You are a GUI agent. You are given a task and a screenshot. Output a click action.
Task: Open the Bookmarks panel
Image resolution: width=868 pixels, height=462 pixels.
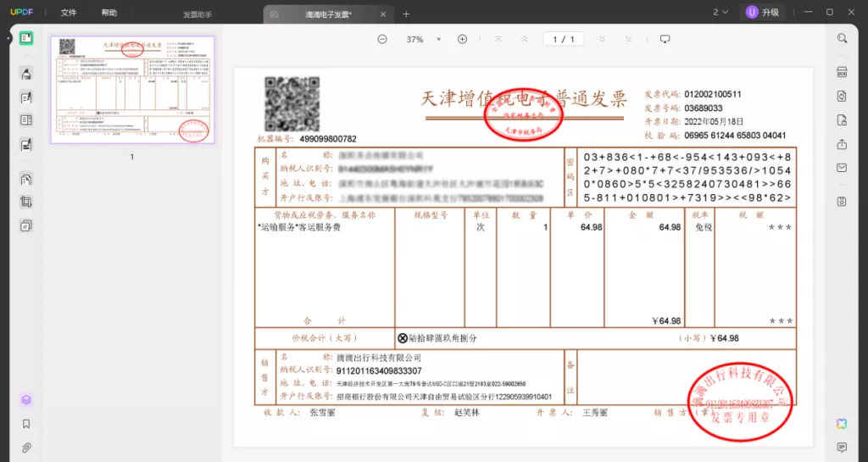coord(26,424)
